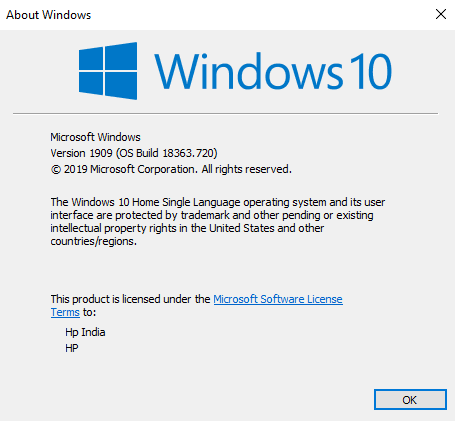Click the blue Windows logo icon
Viewport: 455px width, 421px height.
coord(108,71)
